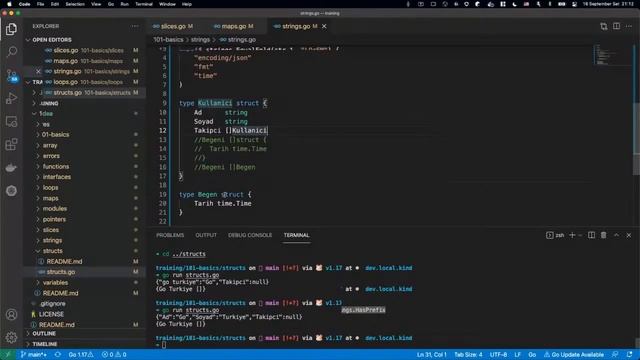
Task: Maximize the panel with the up chevron
Action: [x=616, y=235]
